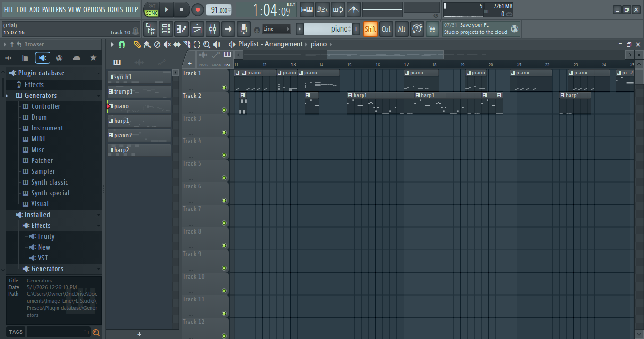
Task: Click the microphone recording icon
Action: 243,29
